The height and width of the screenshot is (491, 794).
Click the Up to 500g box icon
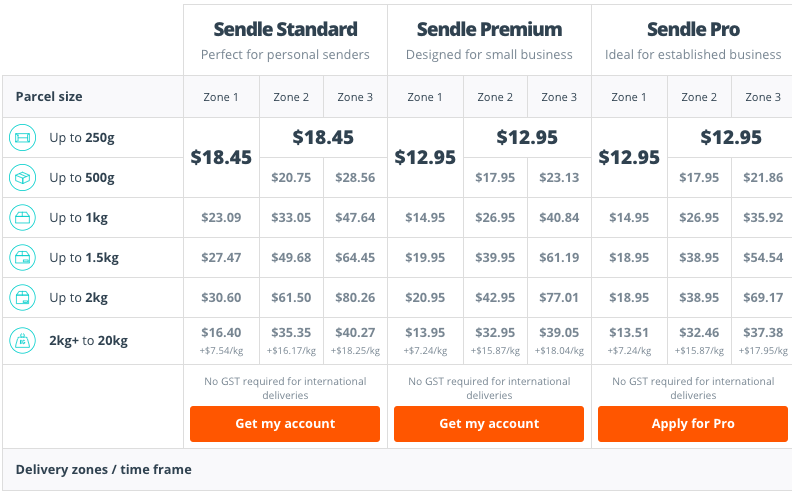coord(22,178)
